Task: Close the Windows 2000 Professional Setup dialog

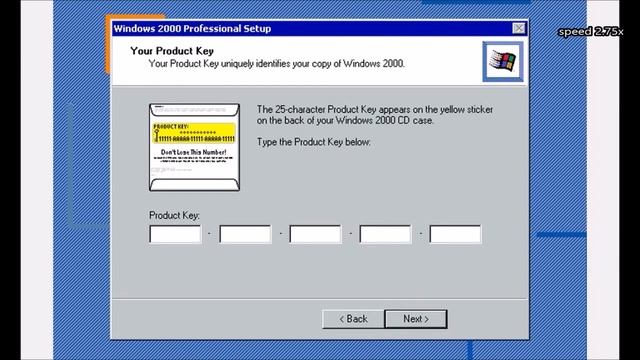Action: pos(519,28)
